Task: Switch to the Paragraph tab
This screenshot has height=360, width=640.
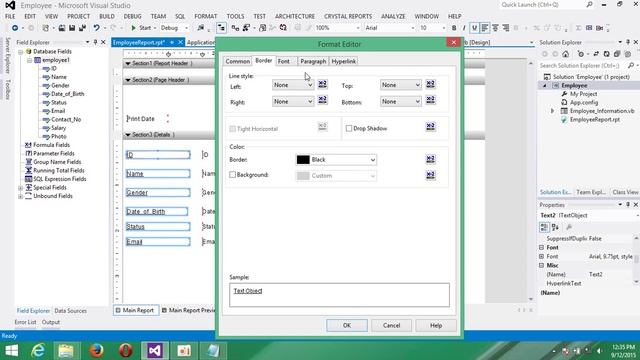Action: click(x=313, y=61)
